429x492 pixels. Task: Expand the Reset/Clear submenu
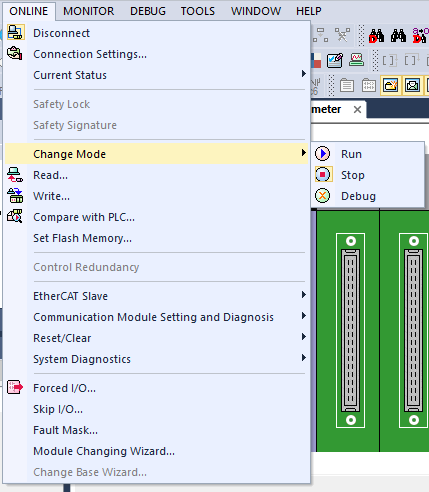click(x=303, y=336)
